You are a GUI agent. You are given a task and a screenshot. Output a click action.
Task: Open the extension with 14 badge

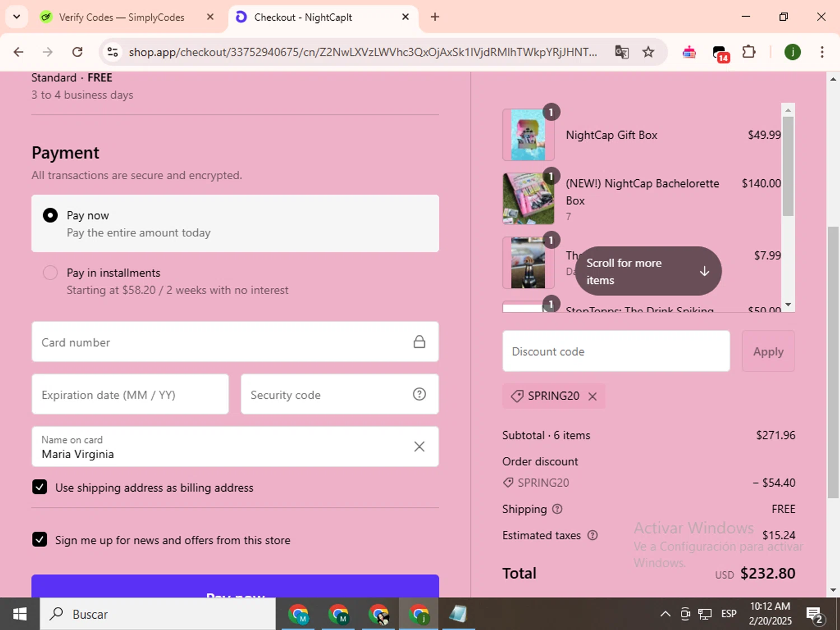tap(720, 53)
